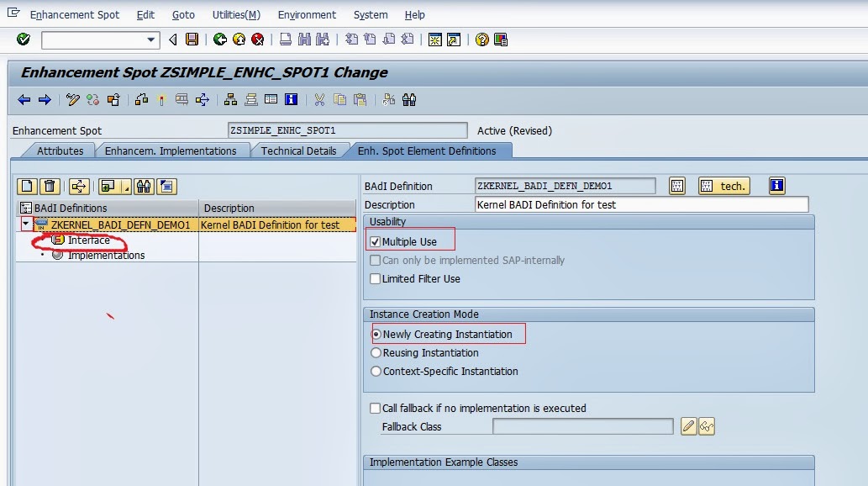This screenshot has width=868, height=486.
Task: Select Context-Specific Instantiation option
Action: [376, 371]
